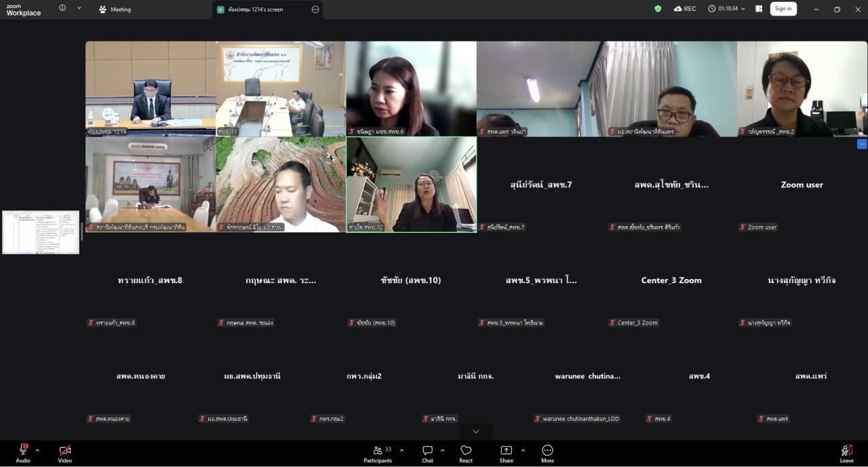Click the green encryption shield icon
This screenshot has height=467, width=868.
[658, 9]
